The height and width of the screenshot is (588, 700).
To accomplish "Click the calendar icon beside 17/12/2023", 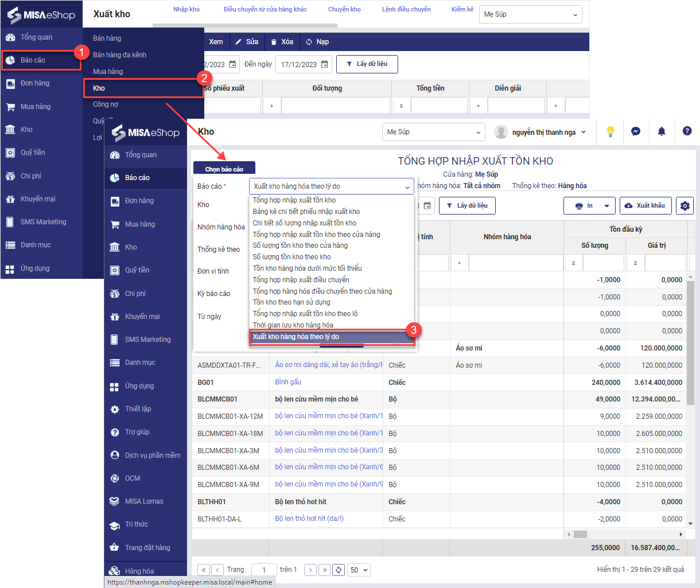I will pos(325,64).
